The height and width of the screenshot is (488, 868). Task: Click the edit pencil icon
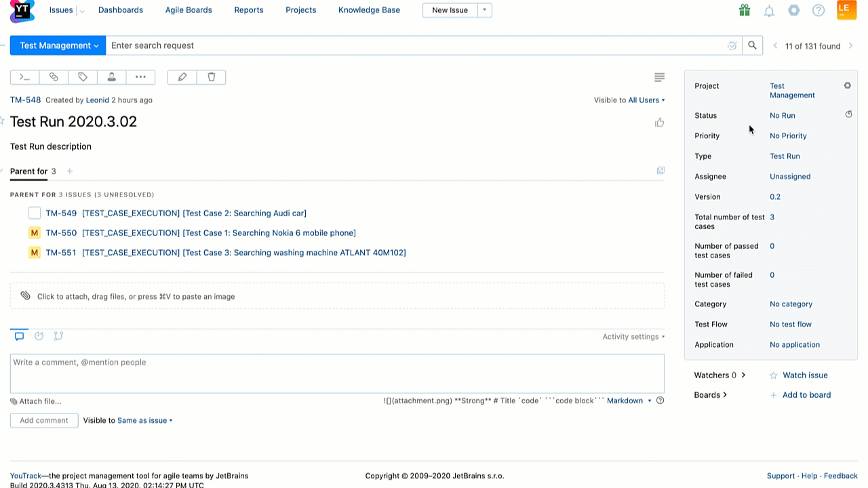click(182, 77)
